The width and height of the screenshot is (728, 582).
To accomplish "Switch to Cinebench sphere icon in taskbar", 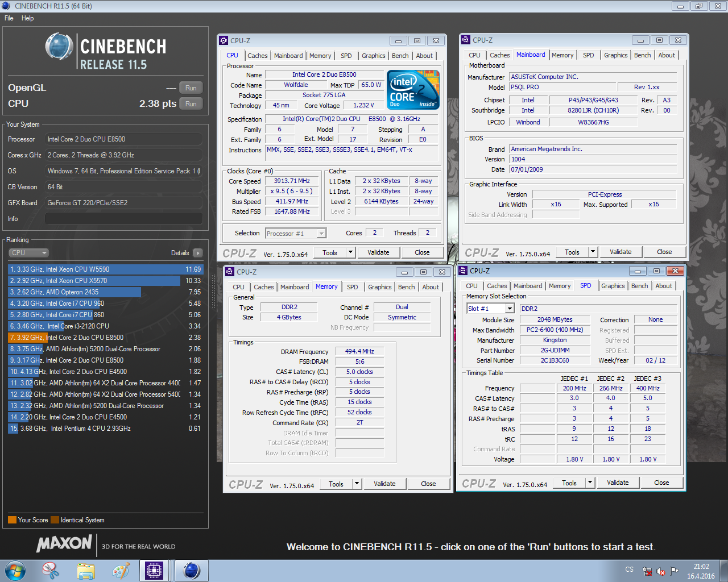I will point(192,571).
